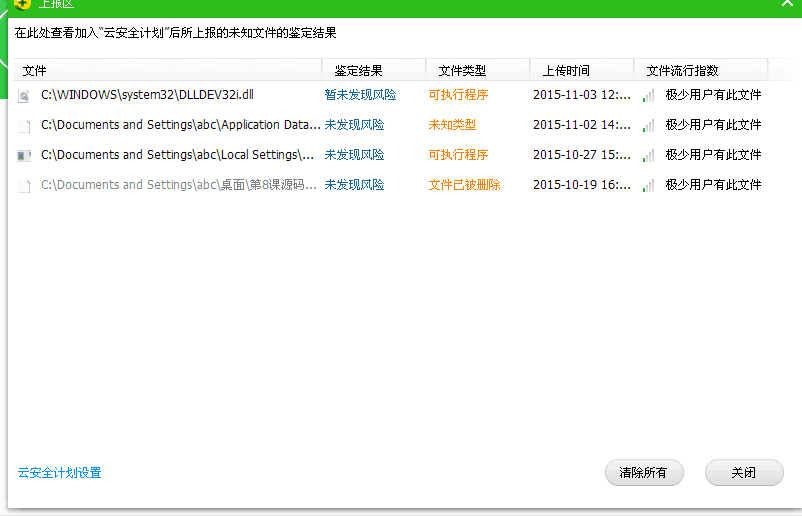The width and height of the screenshot is (802, 516).
Task: Click 极少用户有此文件 in 2015-10-19 row
Action: coord(714,185)
